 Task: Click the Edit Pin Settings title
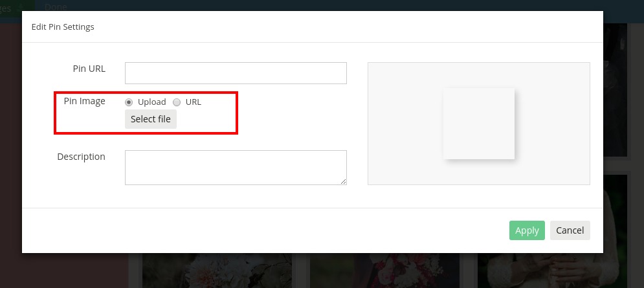tap(63, 27)
